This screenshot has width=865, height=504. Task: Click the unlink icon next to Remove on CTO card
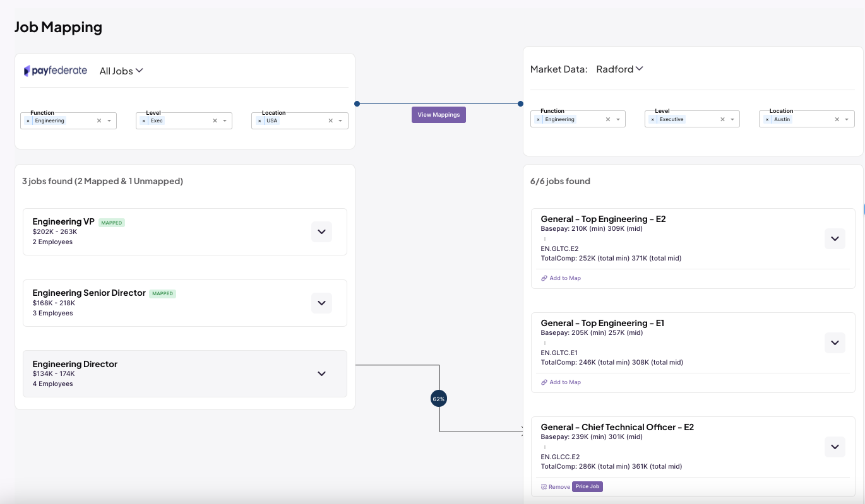[x=544, y=486]
